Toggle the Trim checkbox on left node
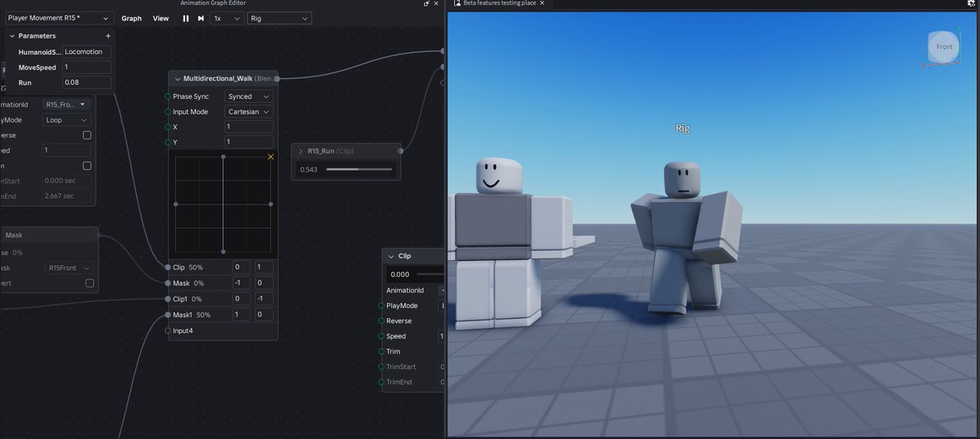The image size is (980, 439). tap(87, 166)
